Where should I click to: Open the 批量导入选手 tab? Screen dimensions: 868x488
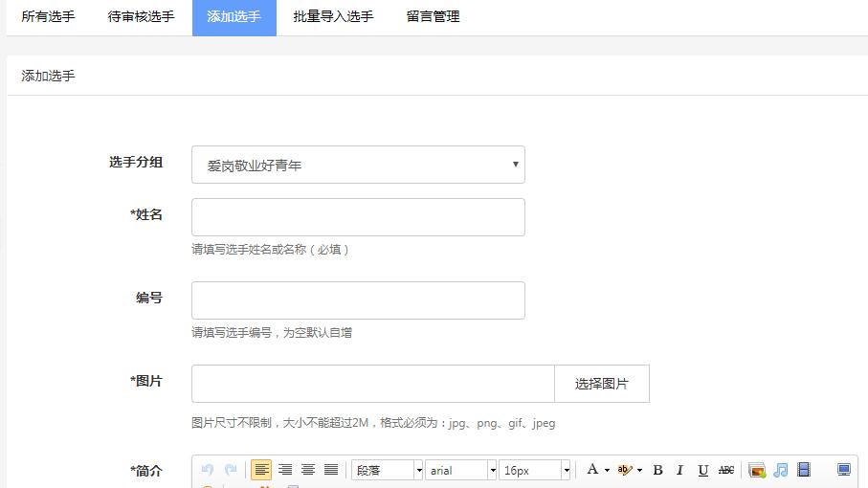[x=333, y=16]
